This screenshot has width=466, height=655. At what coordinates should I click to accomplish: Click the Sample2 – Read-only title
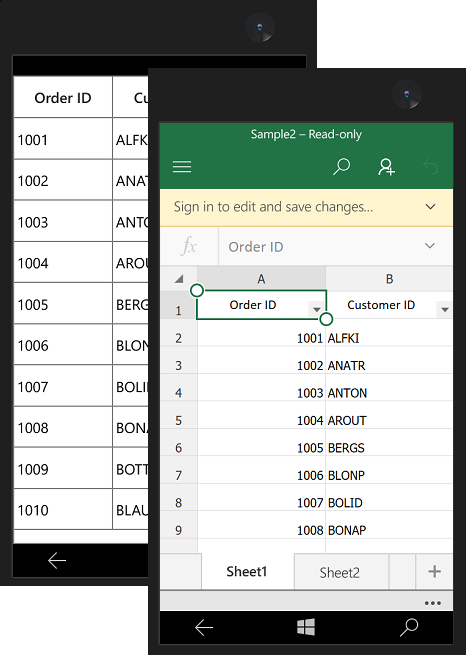tap(306, 134)
